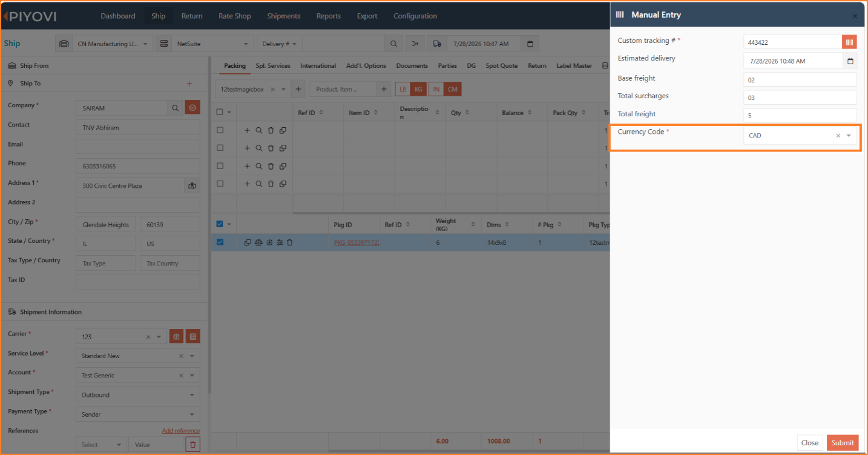The image size is (868, 455).
Task: Click the Contact field containing TNV Abhiram
Action: (138, 128)
